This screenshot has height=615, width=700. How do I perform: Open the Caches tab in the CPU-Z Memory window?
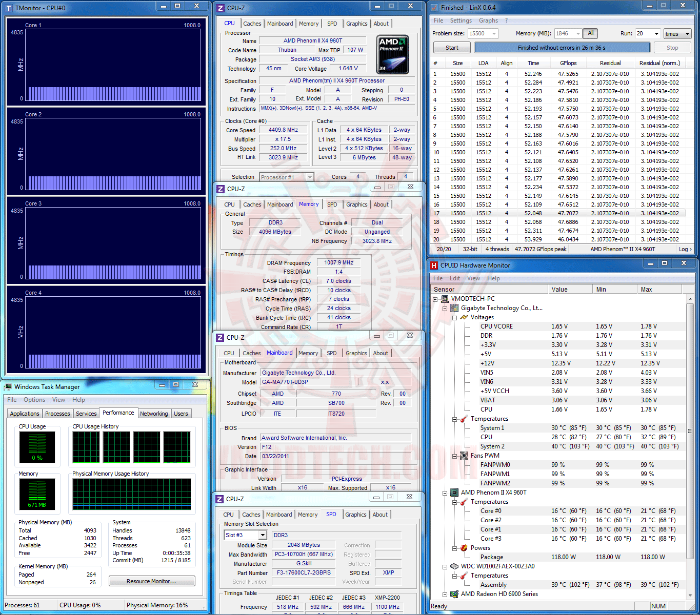252,204
